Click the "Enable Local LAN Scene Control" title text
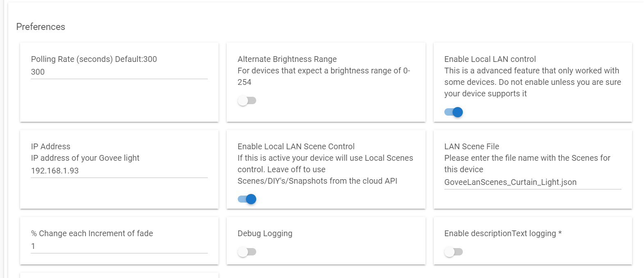Screen dimensions: 644x278 (x=296, y=146)
